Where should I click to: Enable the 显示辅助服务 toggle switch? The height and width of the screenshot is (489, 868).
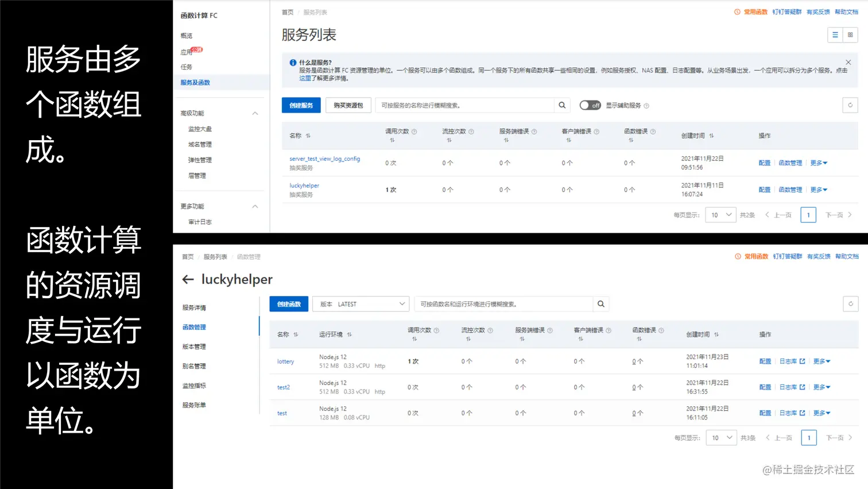590,105
